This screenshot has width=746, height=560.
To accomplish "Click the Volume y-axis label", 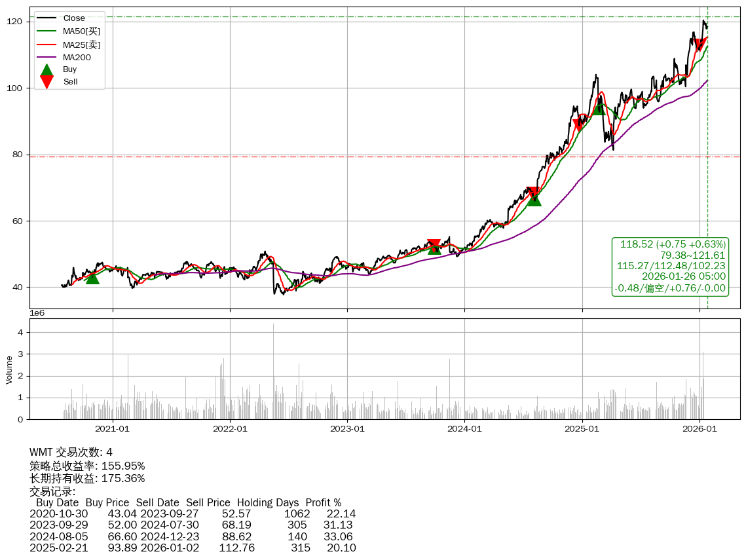I will pos(9,369).
